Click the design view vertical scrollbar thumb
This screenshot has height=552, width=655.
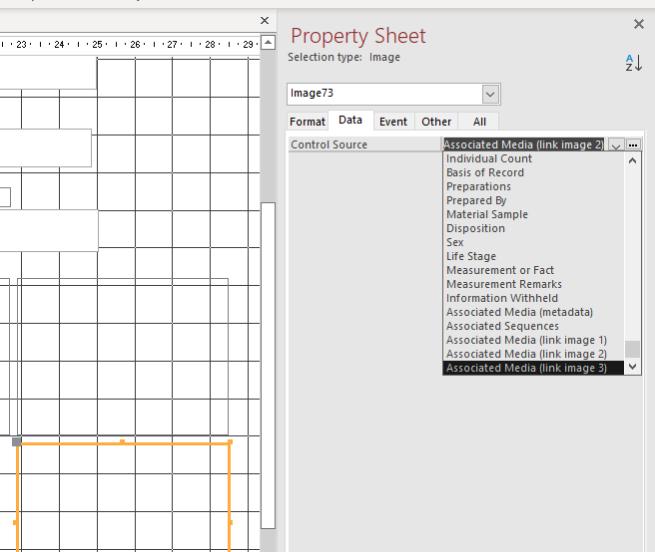[x=268, y=366]
